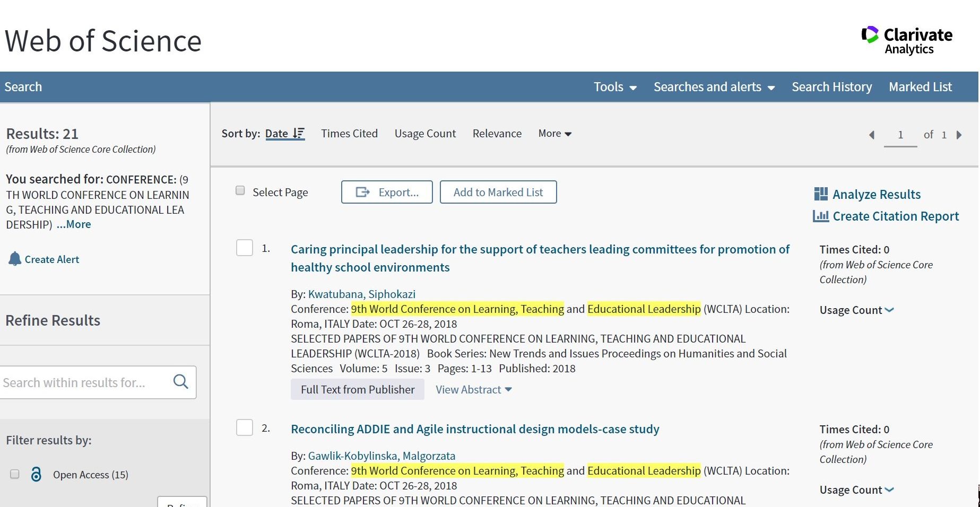Click the Open Access padlock icon
The height and width of the screenshot is (507, 980).
coord(36,474)
